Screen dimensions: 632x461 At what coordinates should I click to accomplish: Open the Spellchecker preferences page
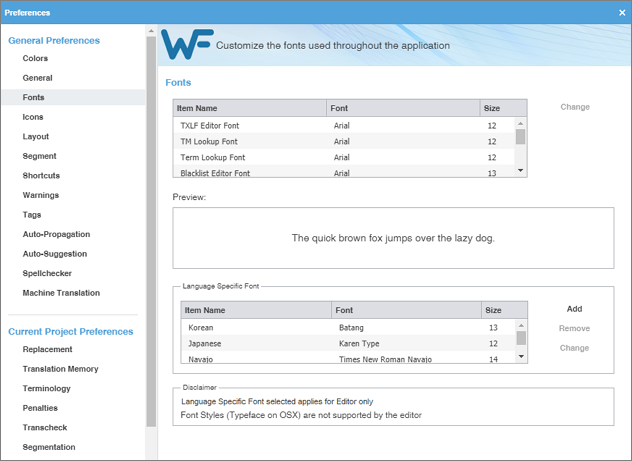pos(48,273)
